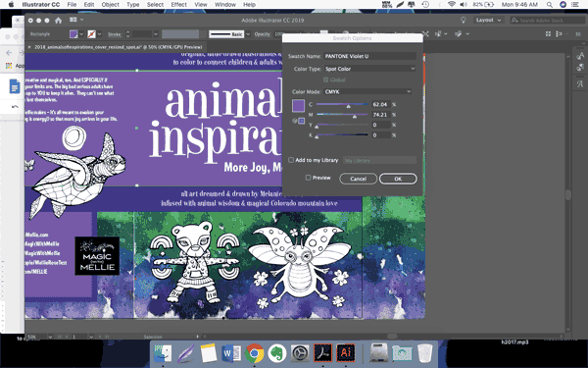Viewport: 588px width, 368px height.
Task: Open the Downloads folder in Dock
Action: tap(402, 353)
